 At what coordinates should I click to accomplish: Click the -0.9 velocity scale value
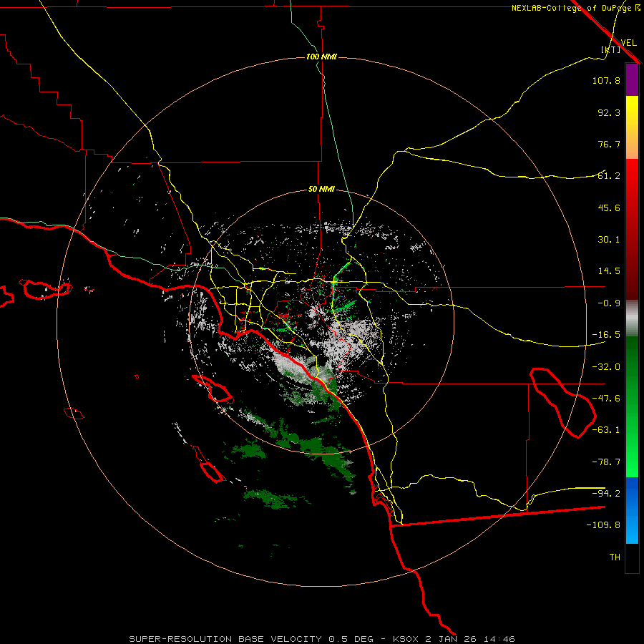click(609, 303)
